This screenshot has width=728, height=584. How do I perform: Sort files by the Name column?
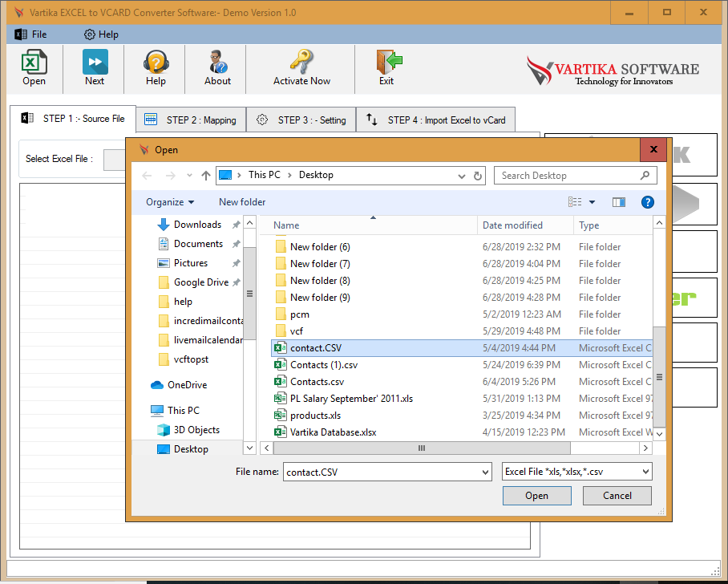(x=373, y=225)
